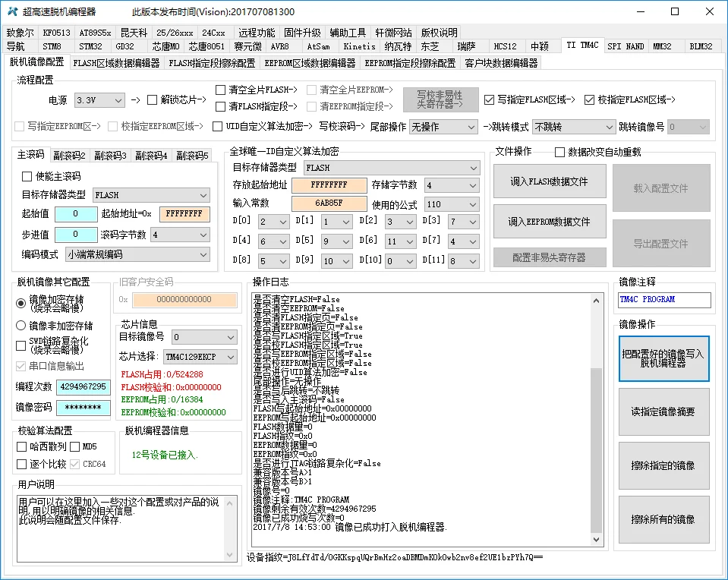
Task: Toggle the 清FLASH指定段 checkbox
Action: point(221,106)
